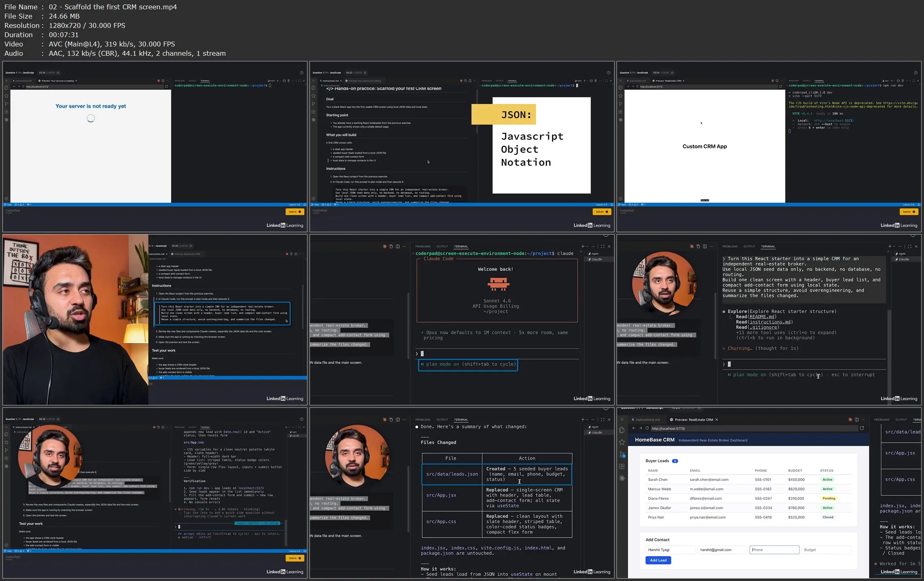
Task: Click src/App.css in Files Changed table
Action: coord(441,522)
